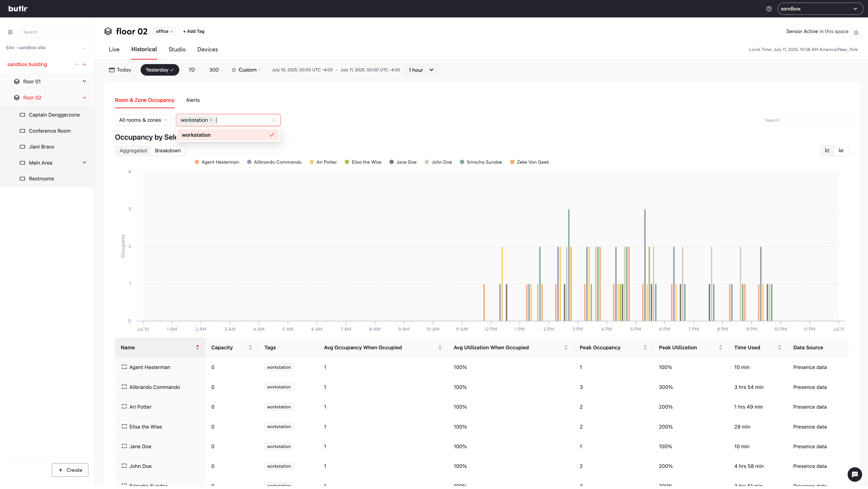Click the floor 02 layers icon in header
Image resolution: width=868 pixels, height=489 pixels.
point(108,31)
